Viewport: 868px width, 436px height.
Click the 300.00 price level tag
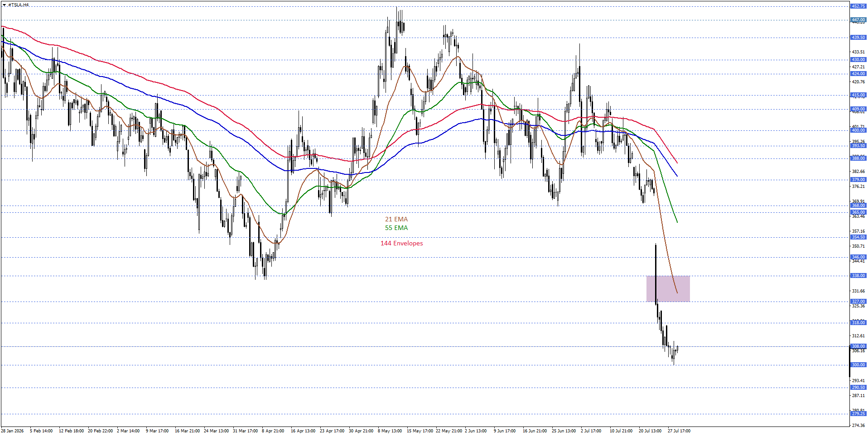pyautogui.click(x=858, y=365)
